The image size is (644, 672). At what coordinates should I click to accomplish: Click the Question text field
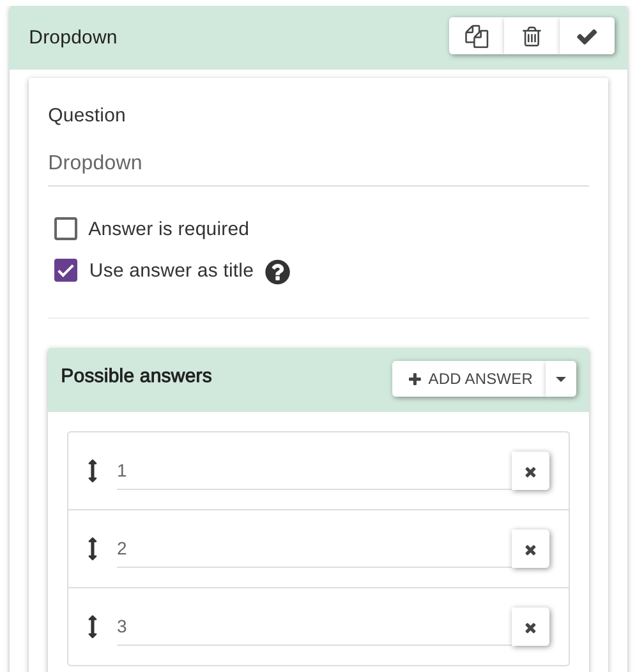tap(318, 163)
